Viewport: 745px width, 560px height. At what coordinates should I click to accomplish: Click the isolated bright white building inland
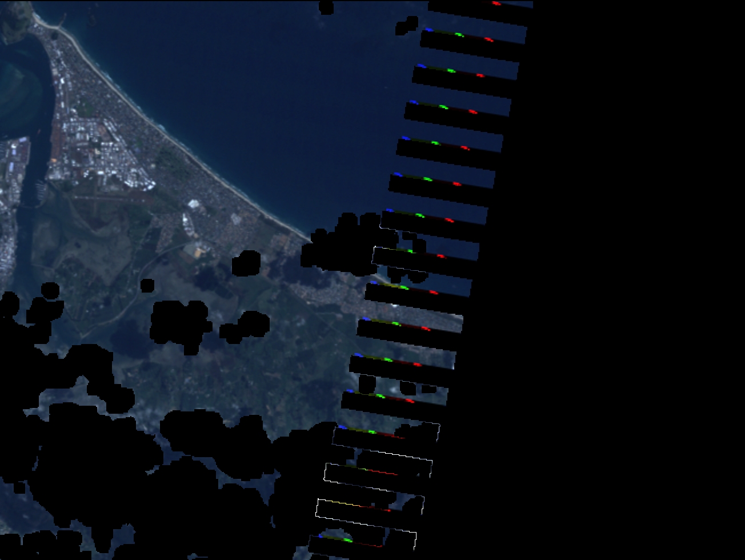coord(193,204)
